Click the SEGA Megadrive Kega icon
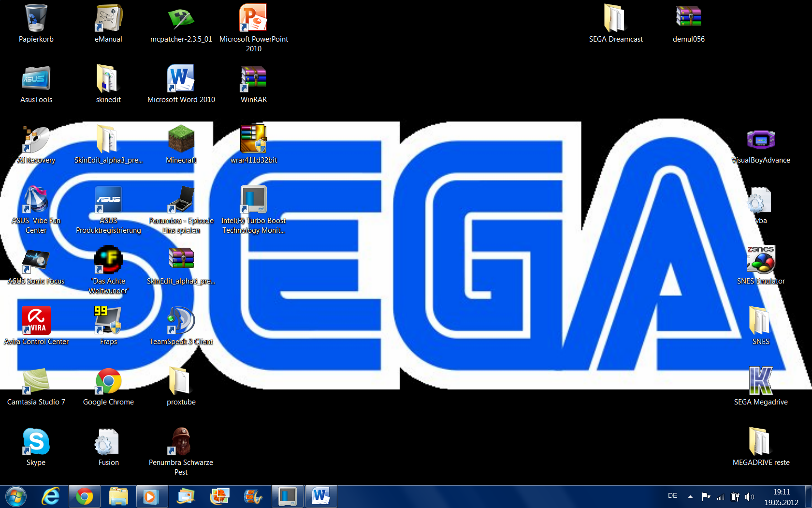Screen dimensions: 812x508 761,381
